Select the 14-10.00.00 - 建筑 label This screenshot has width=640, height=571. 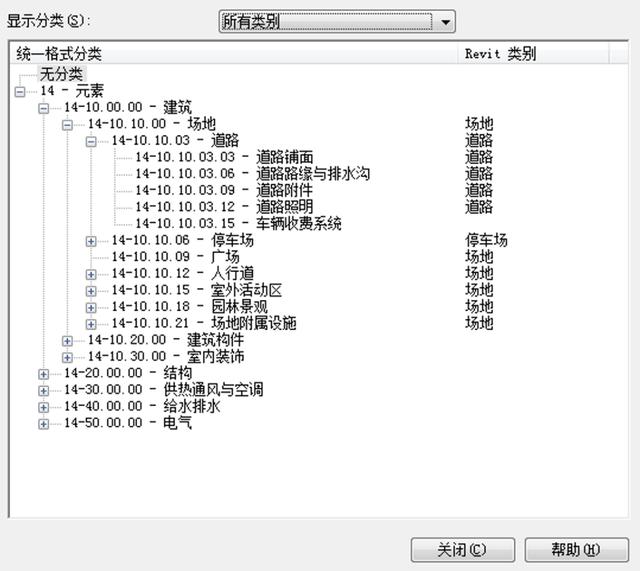(x=128, y=107)
